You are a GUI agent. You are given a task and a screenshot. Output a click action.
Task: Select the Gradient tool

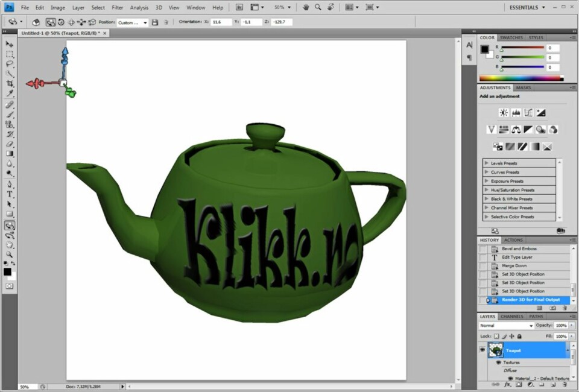pos(10,154)
